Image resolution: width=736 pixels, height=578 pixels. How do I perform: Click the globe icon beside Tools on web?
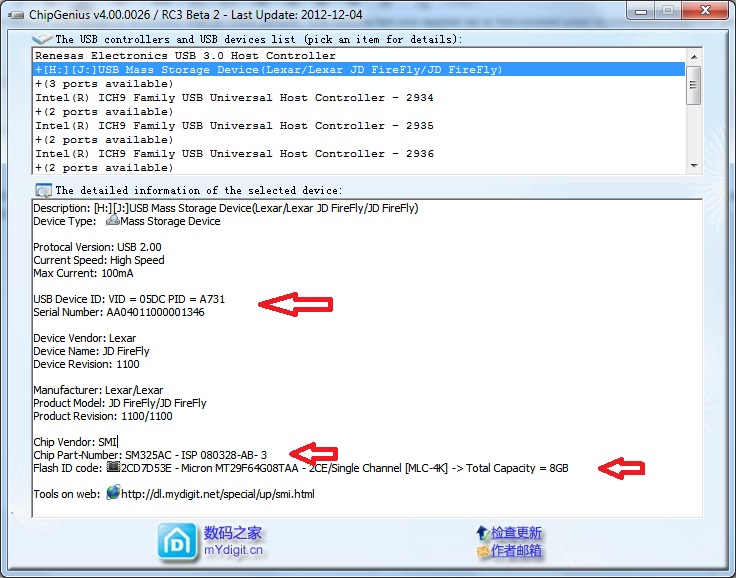[x=113, y=493]
